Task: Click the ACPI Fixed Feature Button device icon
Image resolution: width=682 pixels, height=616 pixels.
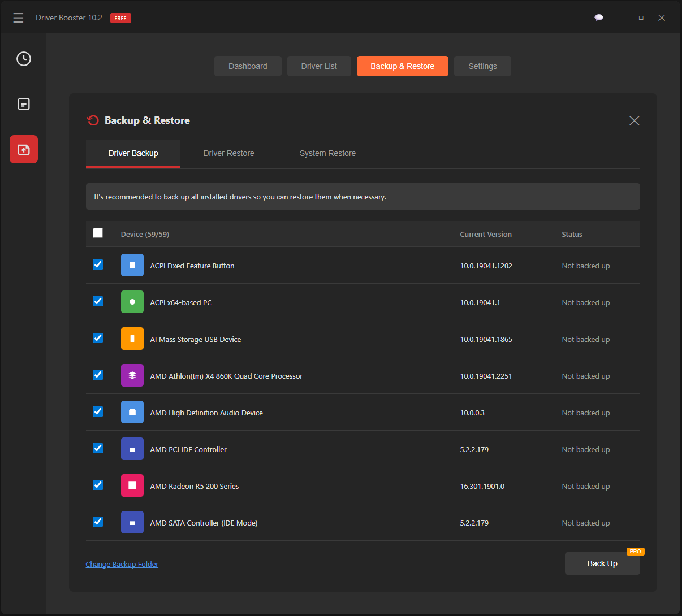Action: tap(132, 264)
